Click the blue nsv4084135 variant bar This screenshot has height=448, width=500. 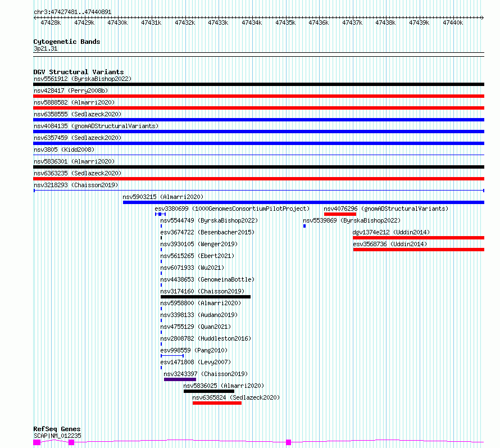coord(258,132)
